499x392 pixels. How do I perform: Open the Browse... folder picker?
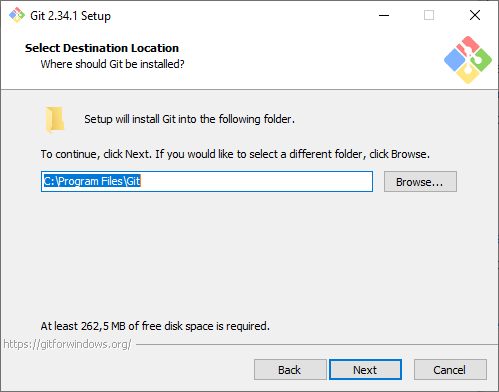(420, 182)
